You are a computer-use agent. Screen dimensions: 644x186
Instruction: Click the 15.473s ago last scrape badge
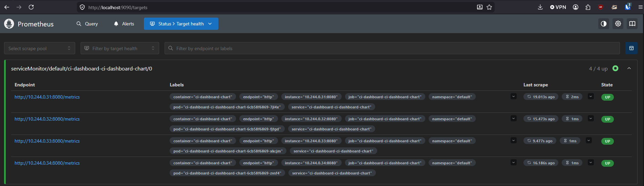[x=541, y=119]
